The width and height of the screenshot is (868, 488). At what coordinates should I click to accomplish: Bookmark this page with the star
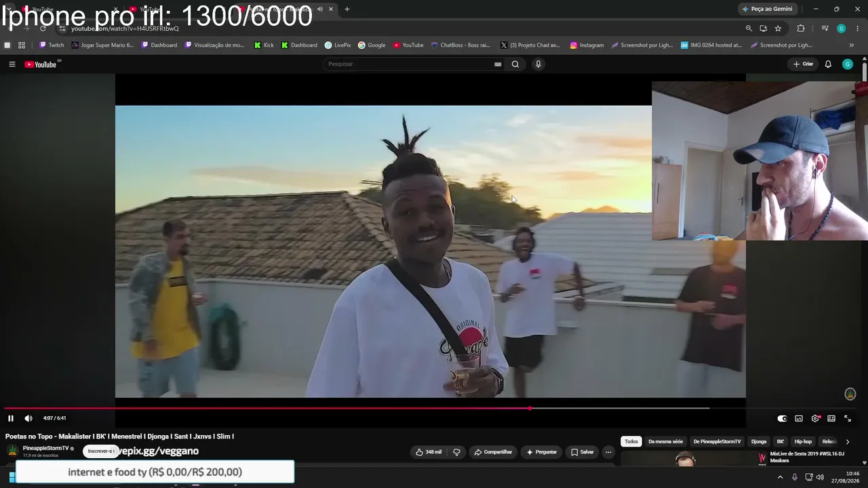click(x=778, y=28)
